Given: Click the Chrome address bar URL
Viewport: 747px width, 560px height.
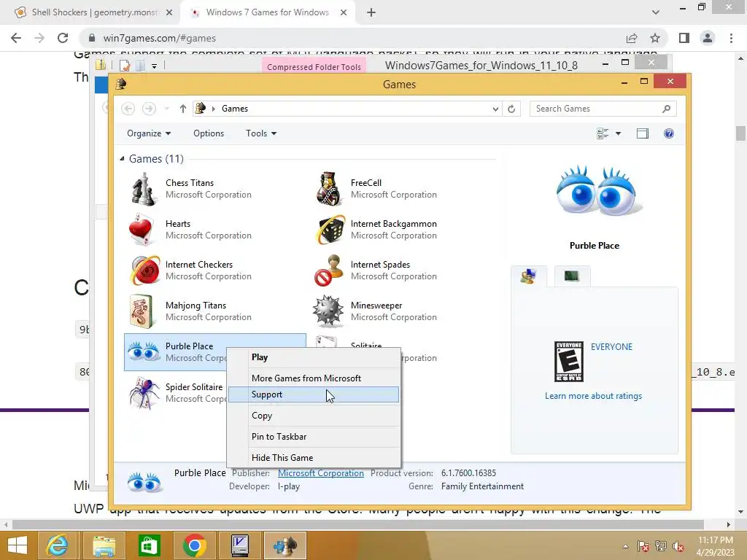Looking at the screenshot, I should 160,38.
